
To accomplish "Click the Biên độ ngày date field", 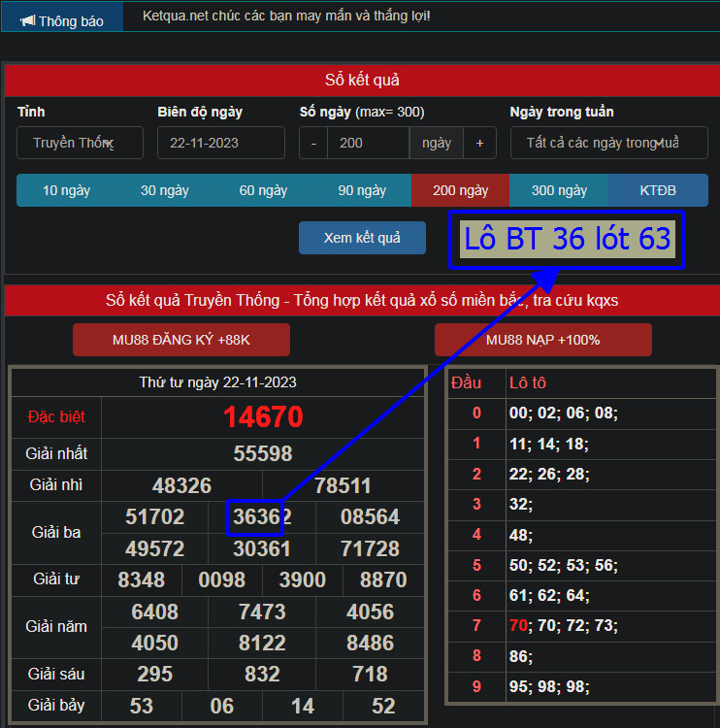I will point(220,143).
